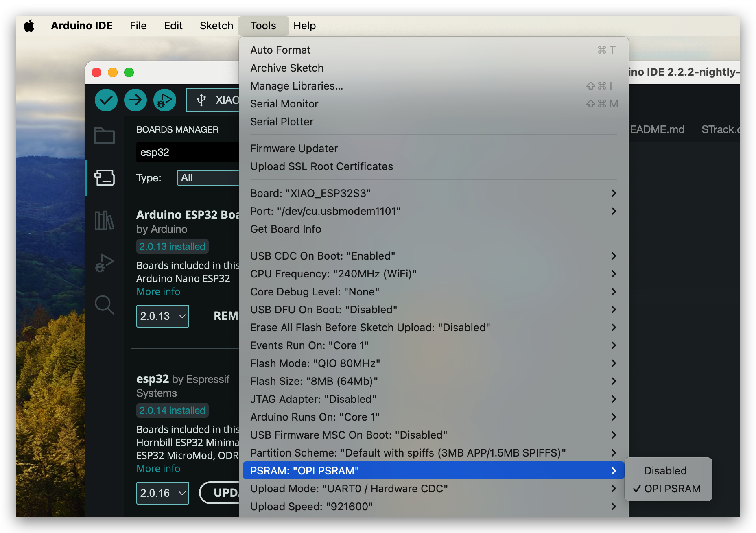Open Erase All Flash Before Upload submenu
The image size is (756, 533).
pyautogui.click(x=433, y=328)
